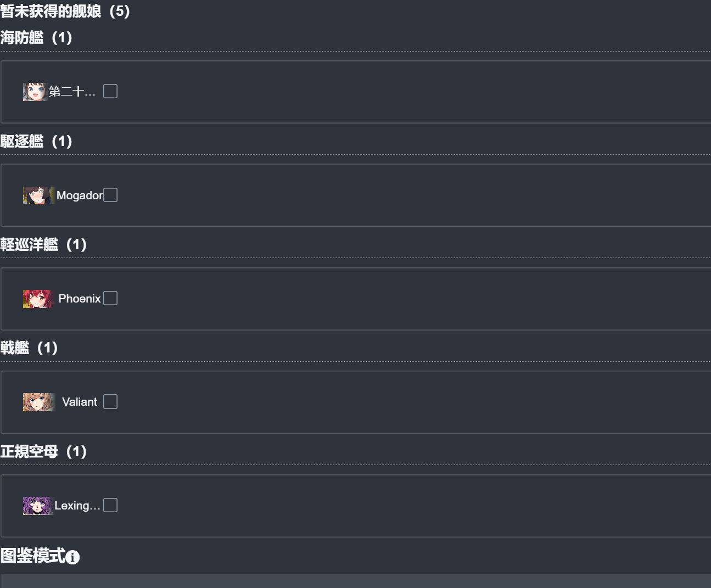
Task: Click the 第二十… ship girl avatar
Action: pyautogui.click(x=35, y=92)
